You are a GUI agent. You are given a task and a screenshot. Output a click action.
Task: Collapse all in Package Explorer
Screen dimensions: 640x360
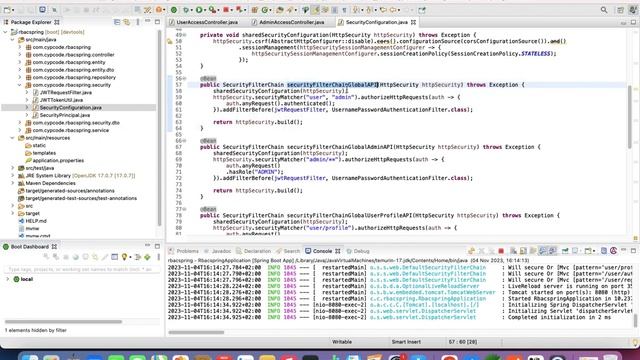coord(117,22)
